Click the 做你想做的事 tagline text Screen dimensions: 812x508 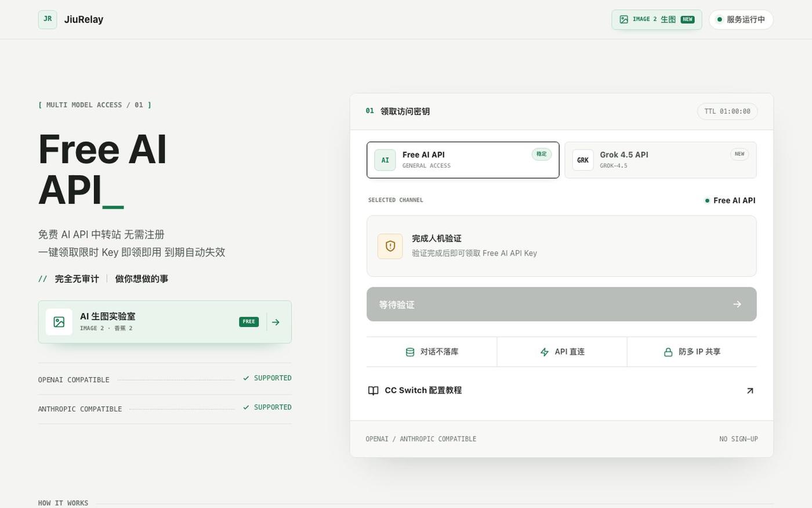pos(142,279)
